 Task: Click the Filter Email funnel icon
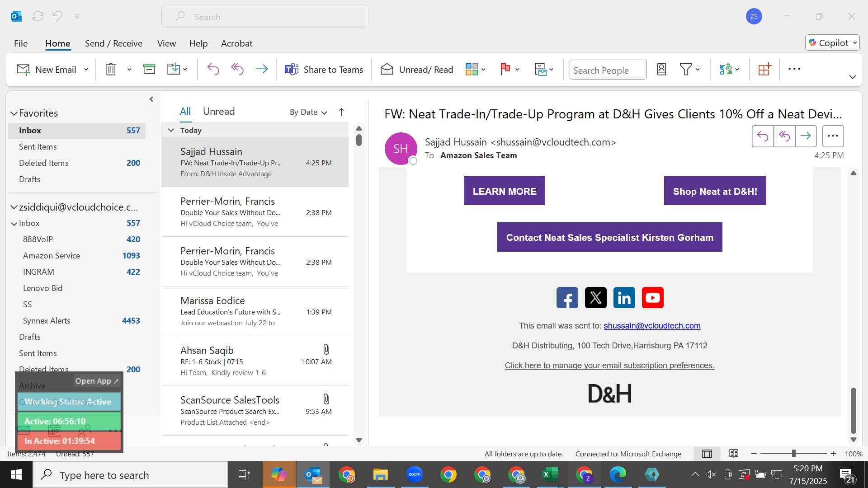click(x=686, y=69)
